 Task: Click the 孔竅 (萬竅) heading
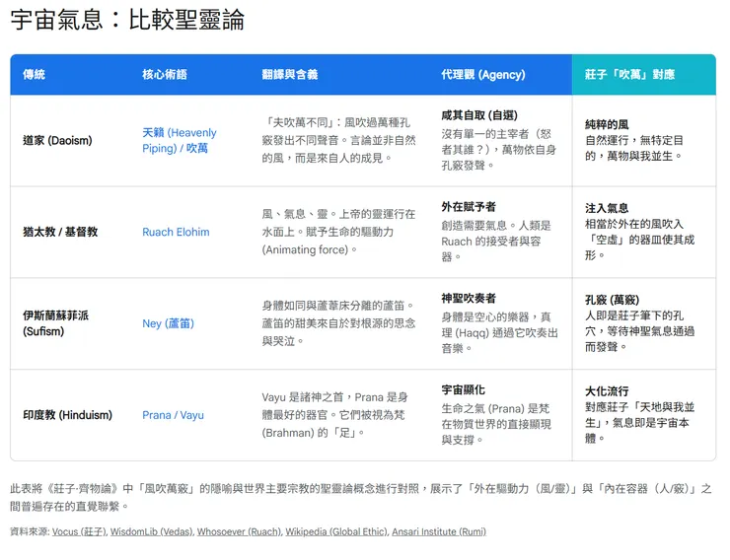coord(612,300)
